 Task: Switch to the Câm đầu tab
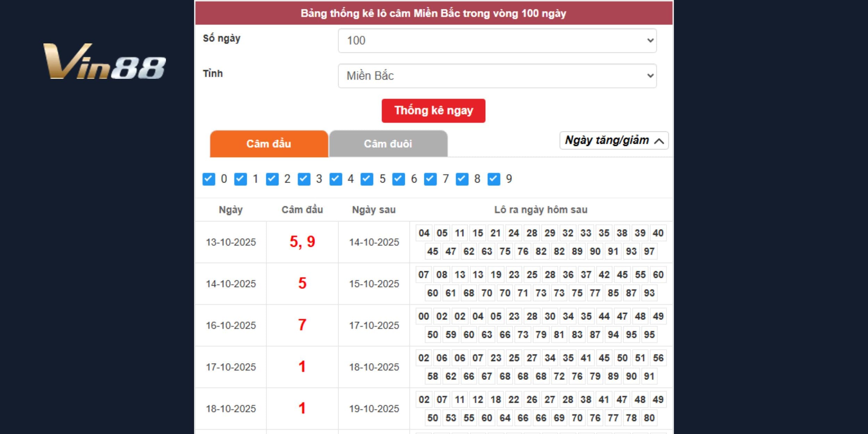click(x=269, y=144)
